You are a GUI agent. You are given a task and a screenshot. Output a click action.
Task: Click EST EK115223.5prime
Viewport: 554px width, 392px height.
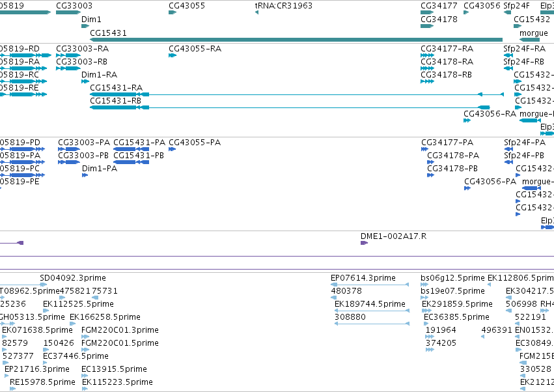[117, 382]
